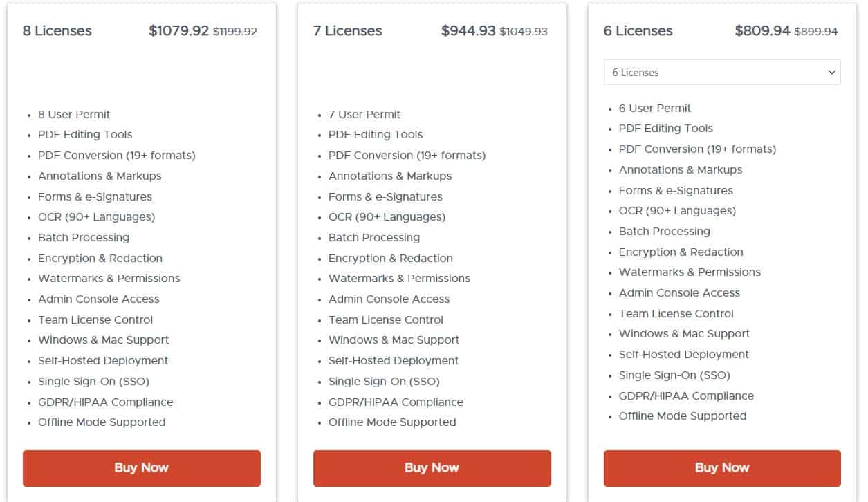
Task: Select the 7 Licenses plan heading
Action: click(347, 30)
